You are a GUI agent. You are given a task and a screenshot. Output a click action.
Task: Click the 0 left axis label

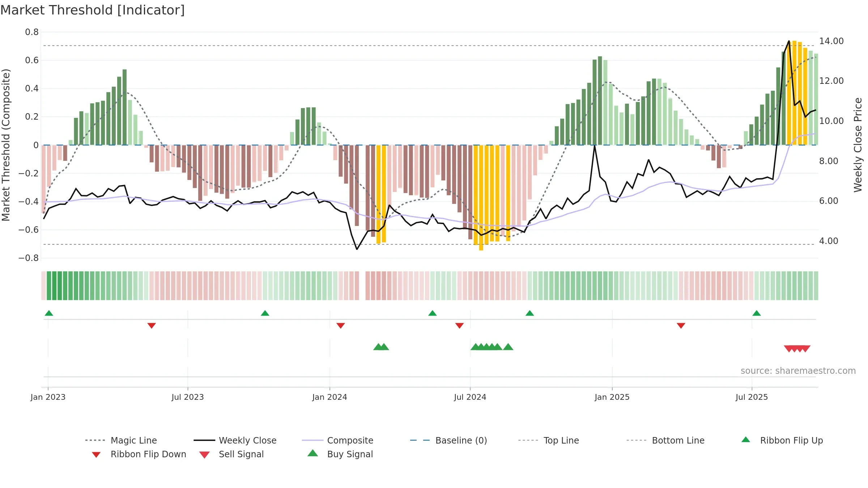coord(36,145)
